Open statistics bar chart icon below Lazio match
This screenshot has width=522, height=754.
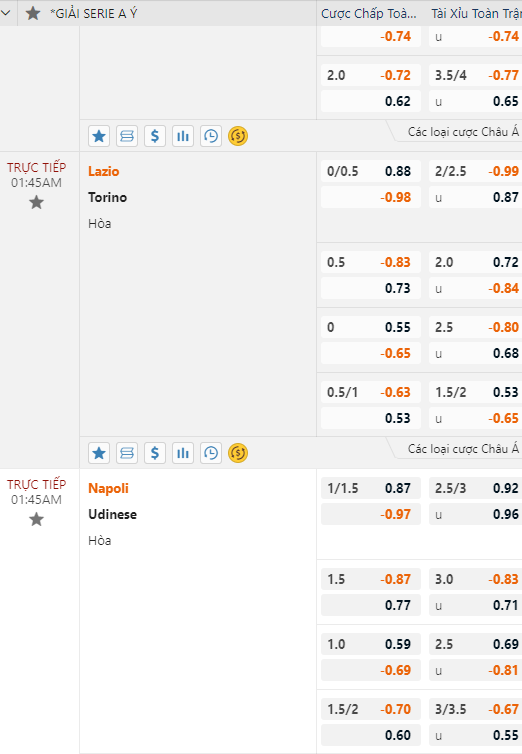tap(183, 453)
